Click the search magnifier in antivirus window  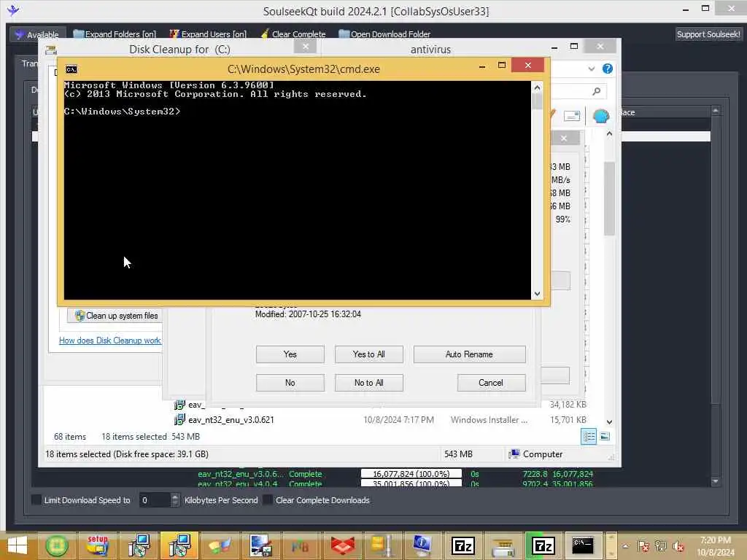[x=597, y=91]
